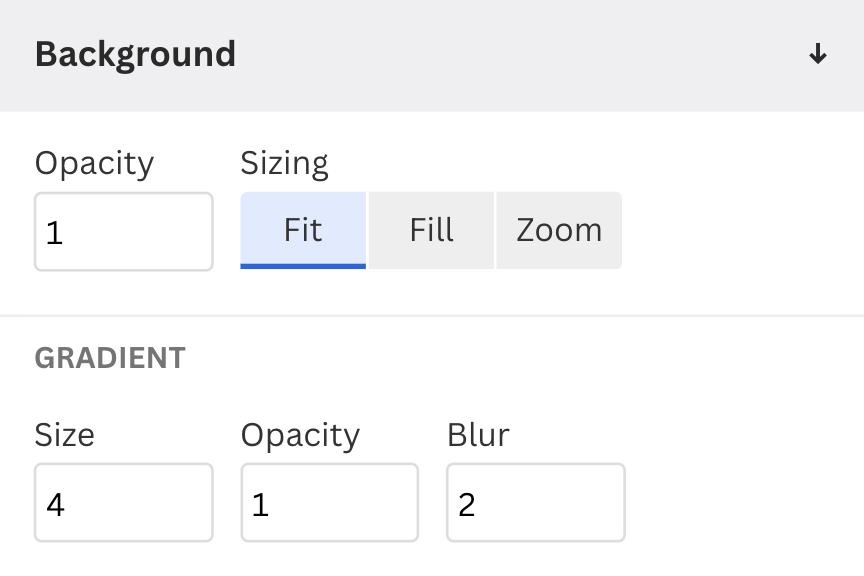Image resolution: width=864 pixels, height=576 pixels.
Task: Collapse the Background section via its header title
Action: 135,54
